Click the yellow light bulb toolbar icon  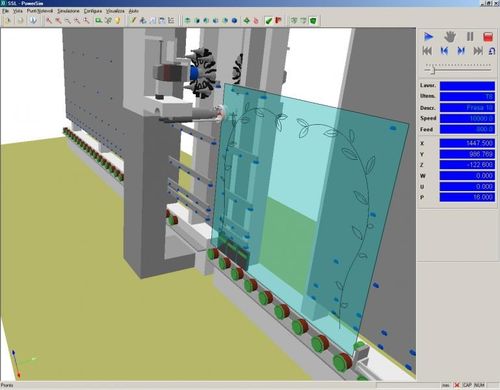point(117,21)
